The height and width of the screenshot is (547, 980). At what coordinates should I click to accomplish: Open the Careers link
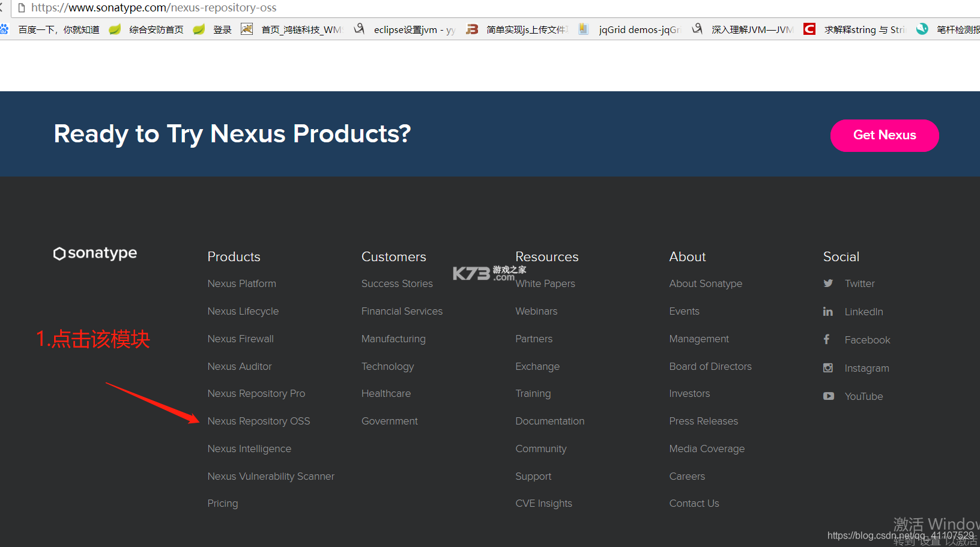click(687, 476)
